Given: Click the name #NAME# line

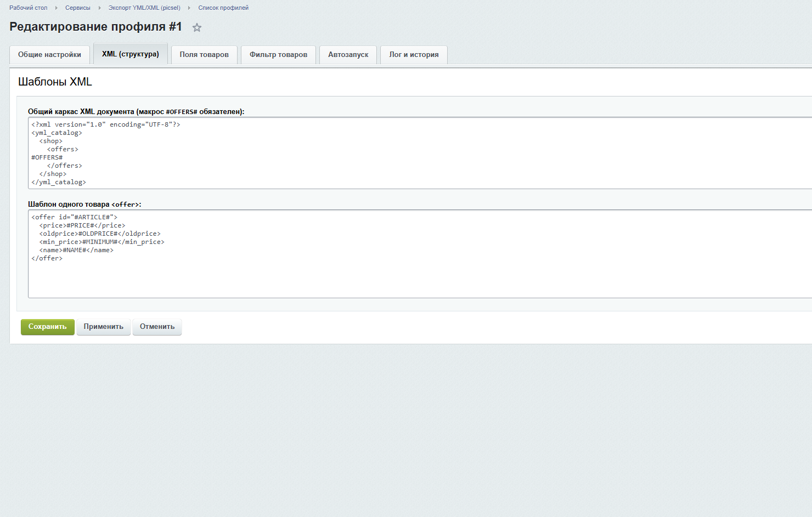Looking at the screenshot, I should 76,250.
